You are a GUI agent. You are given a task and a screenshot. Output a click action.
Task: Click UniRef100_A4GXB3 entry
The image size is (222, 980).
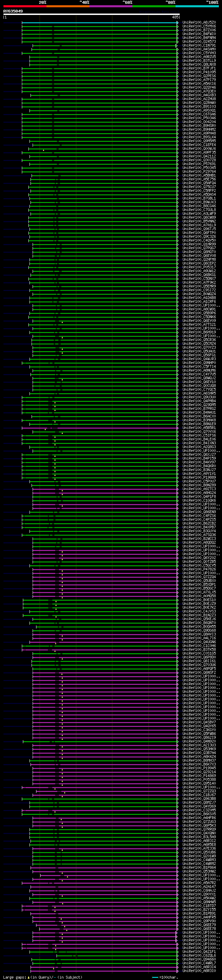(199, 95)
